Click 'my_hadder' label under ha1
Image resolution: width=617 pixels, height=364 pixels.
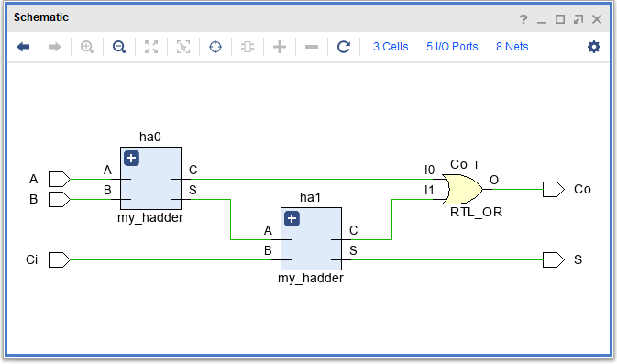pos(311,278)
